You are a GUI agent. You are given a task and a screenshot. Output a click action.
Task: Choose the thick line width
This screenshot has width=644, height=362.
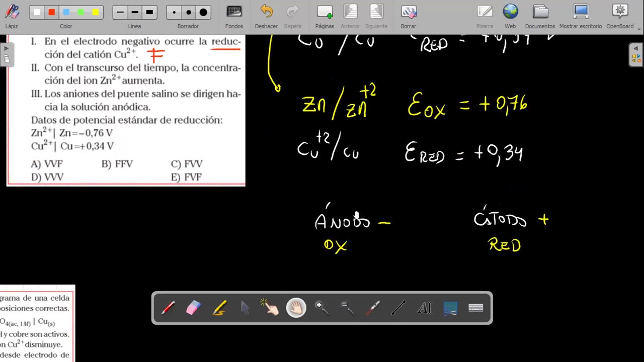(149, 12)
